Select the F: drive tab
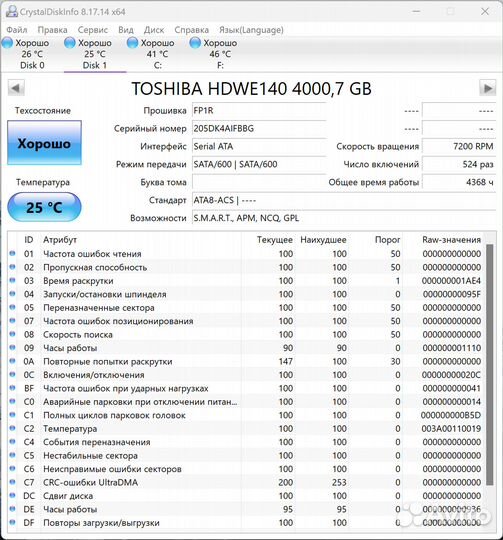Screen dimensions: 503x540 pos(220,54)
